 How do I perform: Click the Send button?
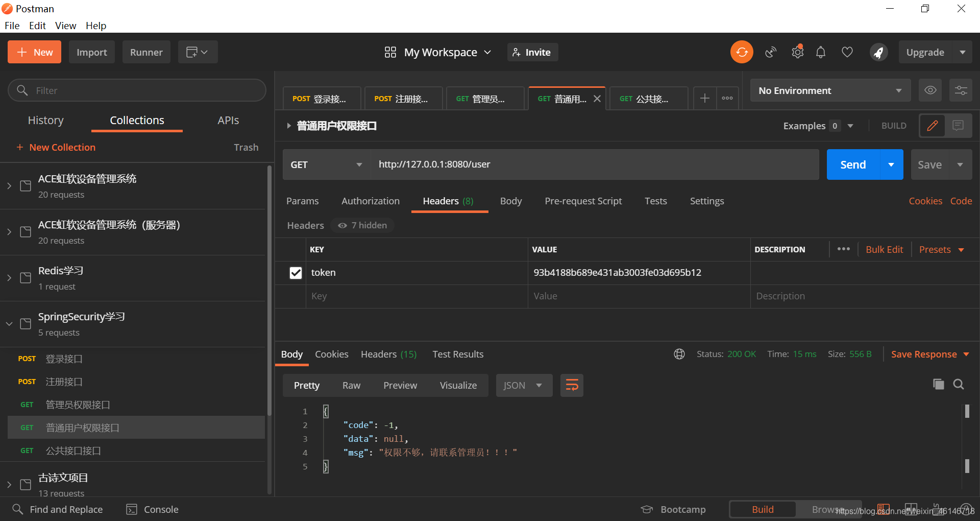coord(853,164)
